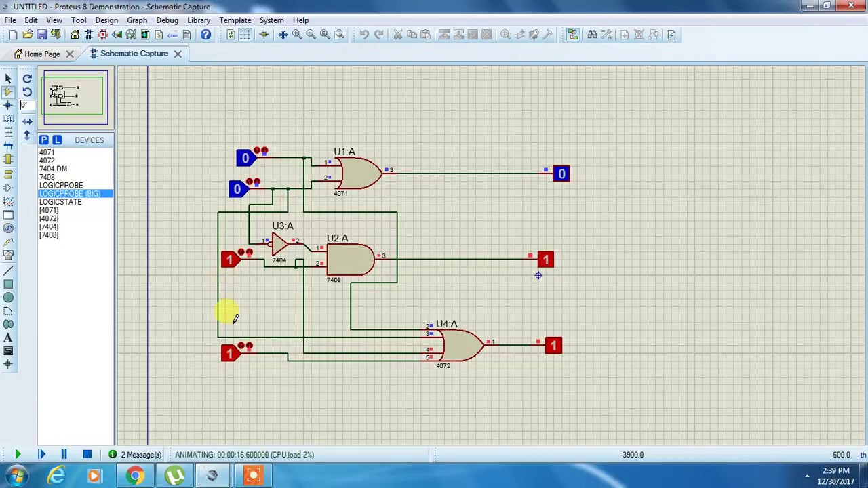Close the Schematic Capture tab
Screen dimensions: 868x488
[x=178, y=54]
